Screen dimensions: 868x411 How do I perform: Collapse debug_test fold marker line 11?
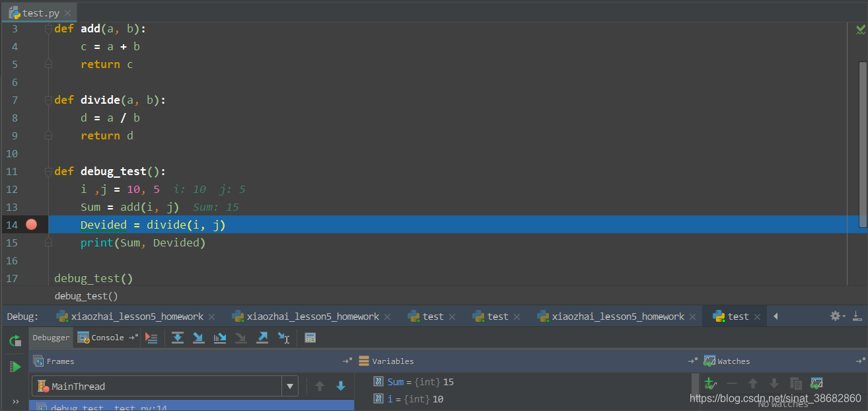pyautogui.click(x=48, y=172)
